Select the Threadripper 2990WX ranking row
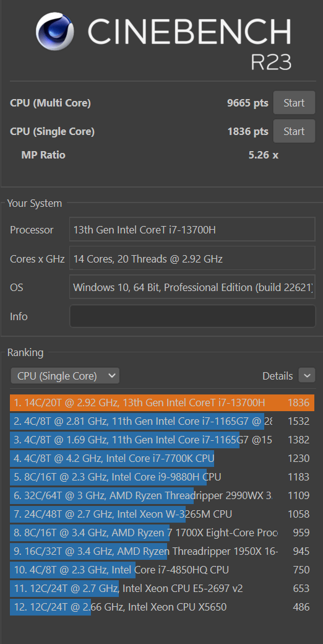 pyautogui.click(x=162, y=496)
